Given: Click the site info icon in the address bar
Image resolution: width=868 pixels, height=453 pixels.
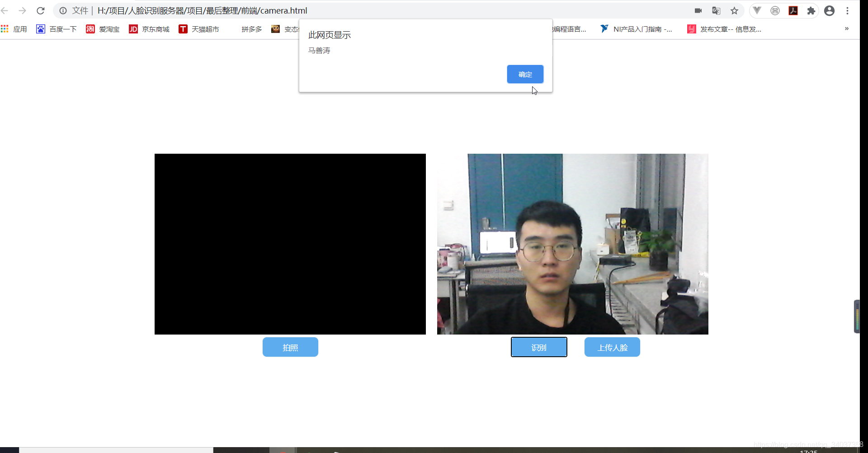Looking at the screenshot, I should [x=63, y=10].
